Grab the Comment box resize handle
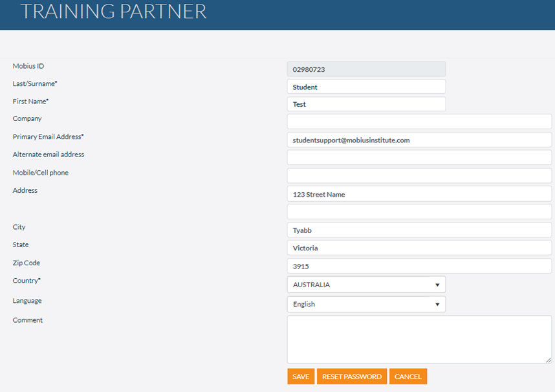Viewport: 555px width, 392px height. [x=549, y=360]
